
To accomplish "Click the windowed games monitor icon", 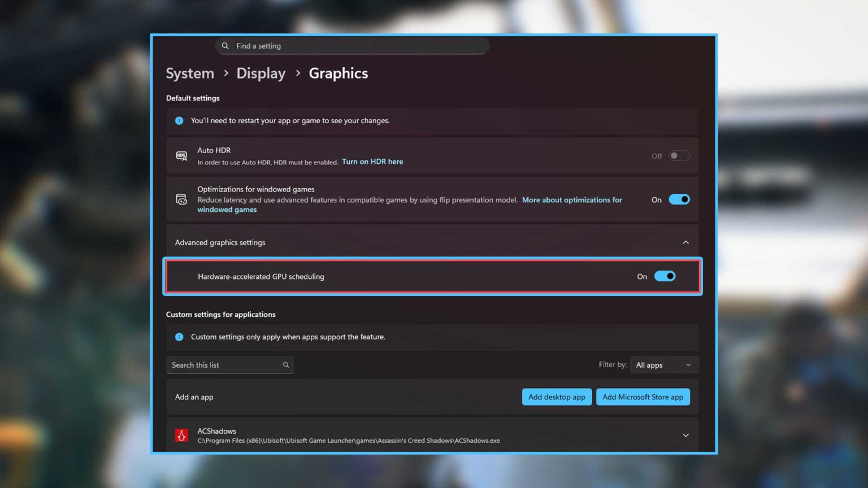I will 181,199.
